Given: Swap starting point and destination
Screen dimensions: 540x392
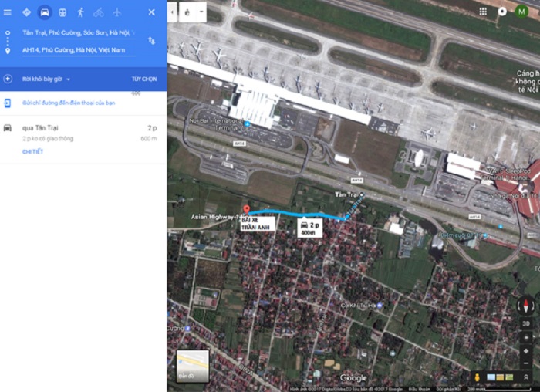Looking at the screenshot, I should (151, 41).
